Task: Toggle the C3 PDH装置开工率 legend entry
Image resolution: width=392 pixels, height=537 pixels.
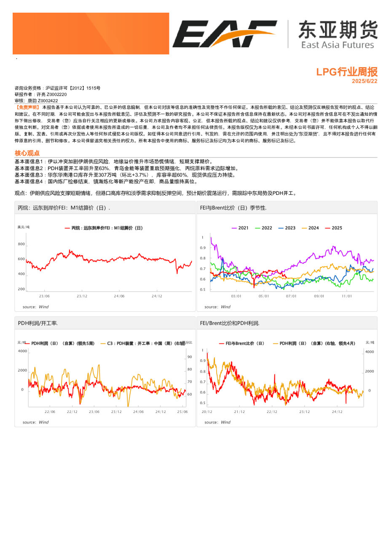Action: (143, 343)
